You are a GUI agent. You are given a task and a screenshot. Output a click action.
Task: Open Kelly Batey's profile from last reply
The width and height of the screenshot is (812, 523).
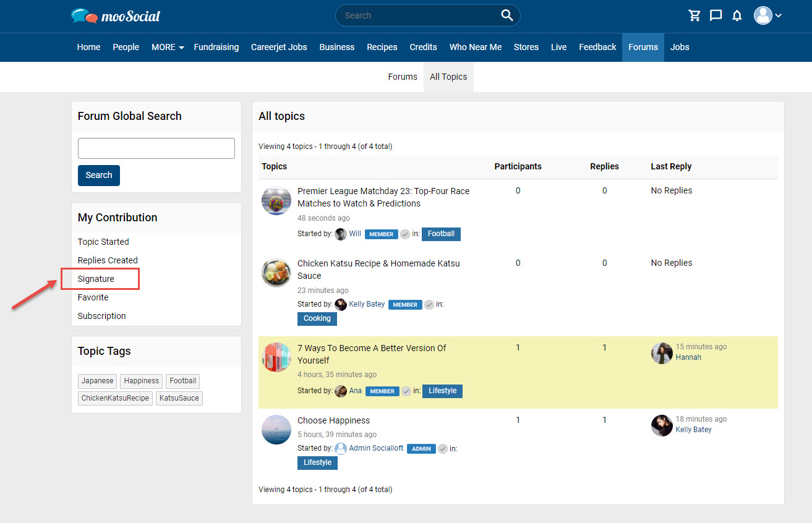tap(693, 430)
